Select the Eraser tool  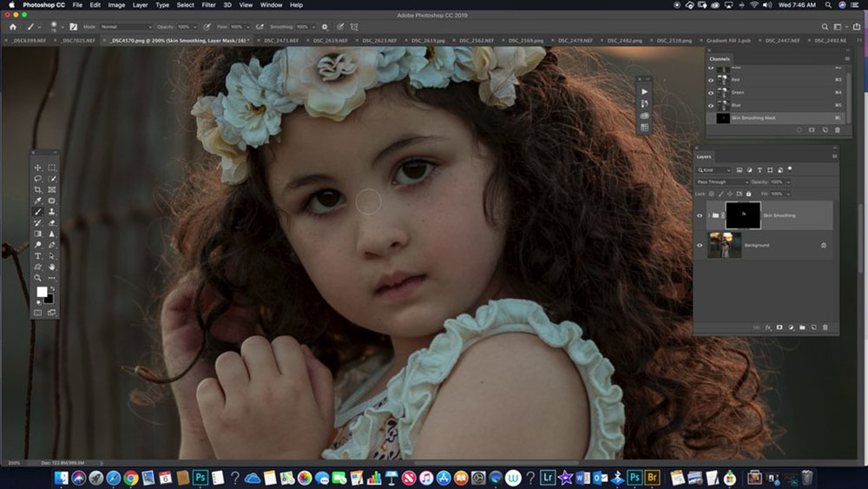click(x=52, y=222)
